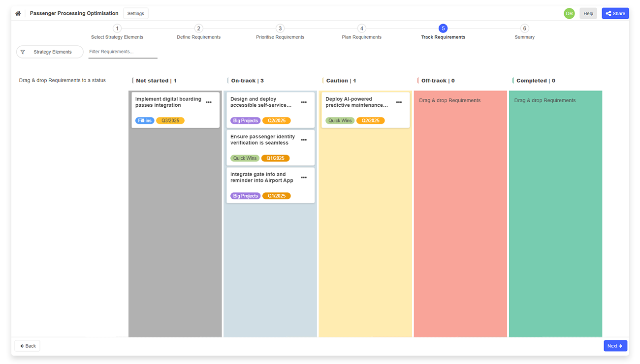
Task: Click the home icon
Action: pyautogui.click(x=18, y=13)
